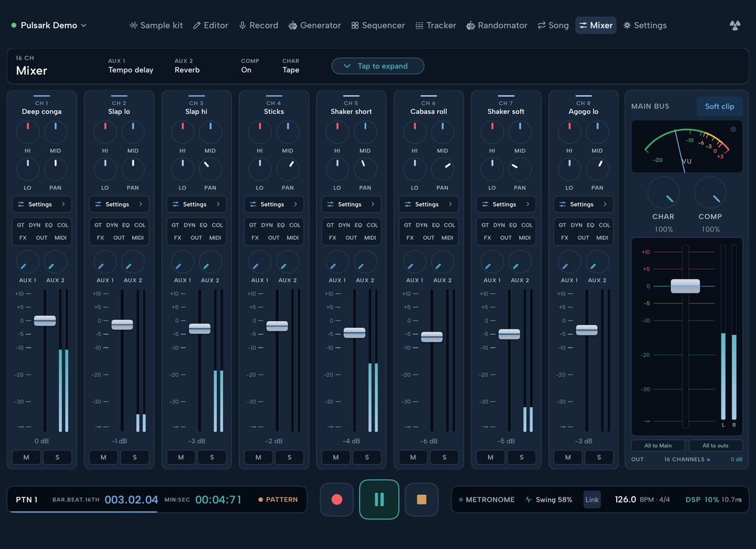Viewport: 756px width, 549px height.
Task: Click the Tracker grid icon
Action: click(x=420, y=25)
